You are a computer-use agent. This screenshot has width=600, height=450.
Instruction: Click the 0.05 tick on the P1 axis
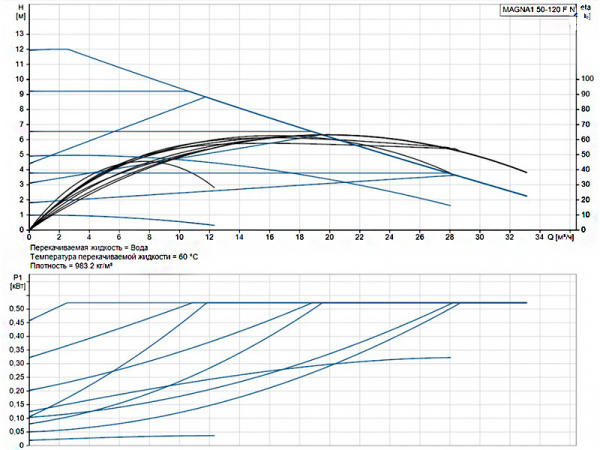click(x=14, y=431)
